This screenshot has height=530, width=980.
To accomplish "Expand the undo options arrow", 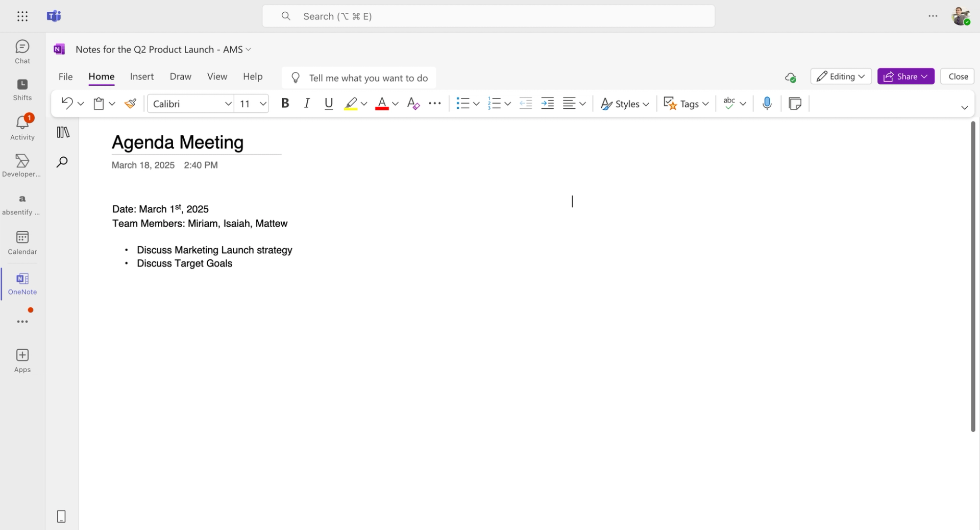I will click(x=81, y=104).
